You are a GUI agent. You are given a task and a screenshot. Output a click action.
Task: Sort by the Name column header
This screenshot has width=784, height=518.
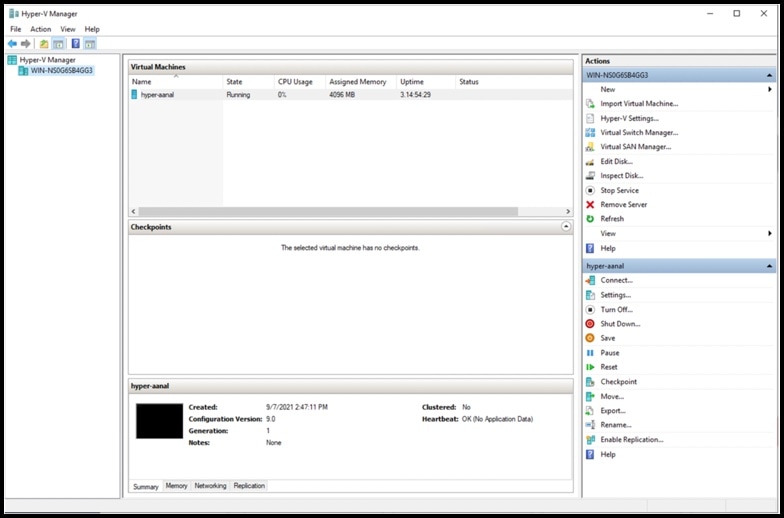176,82
